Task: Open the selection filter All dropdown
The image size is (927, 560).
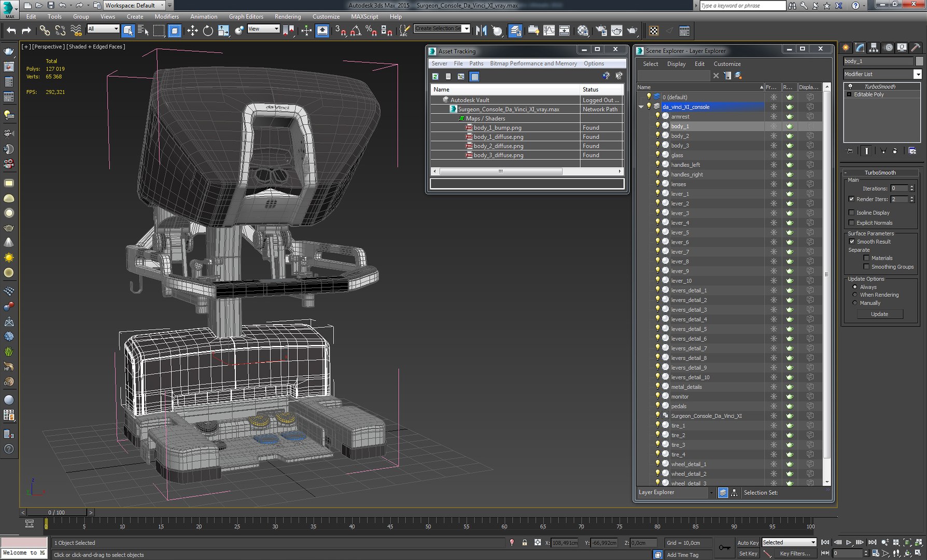Action: point(103,29)
